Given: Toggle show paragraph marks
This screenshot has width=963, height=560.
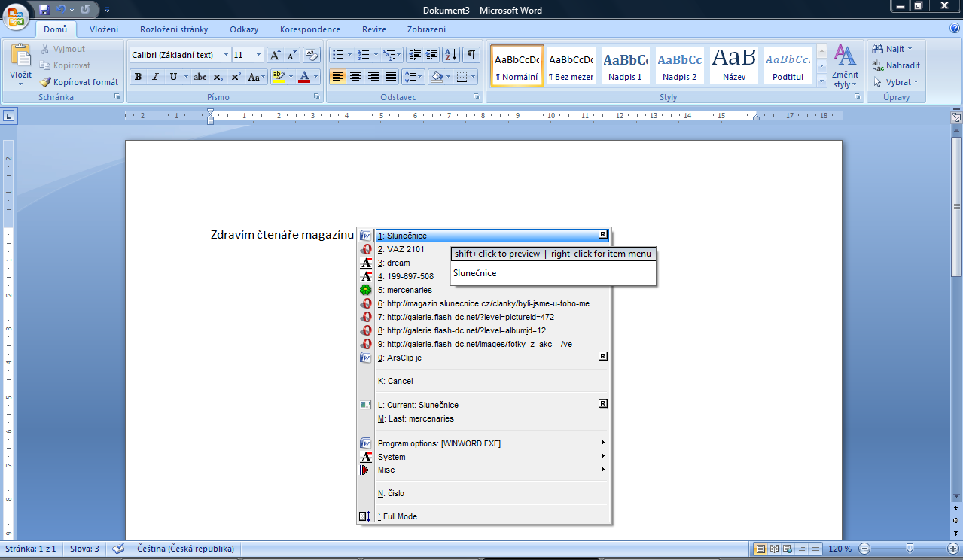Looking at the screenshot, I should click(471, 55).
